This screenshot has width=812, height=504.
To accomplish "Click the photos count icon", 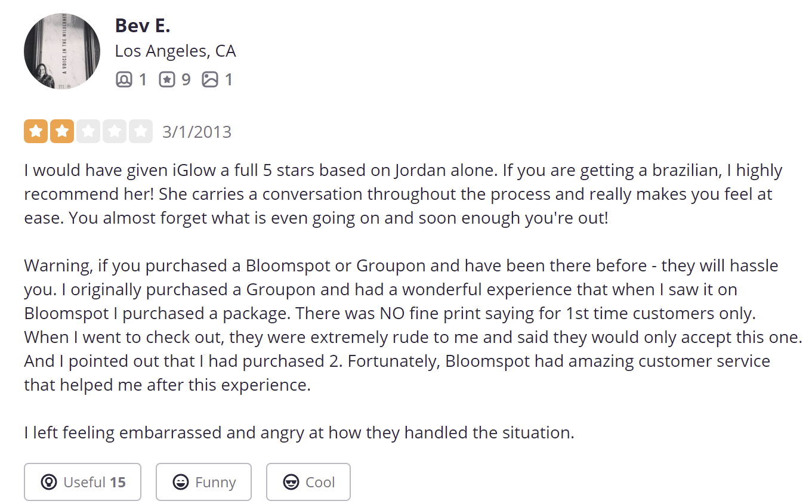I will [210, 79].
